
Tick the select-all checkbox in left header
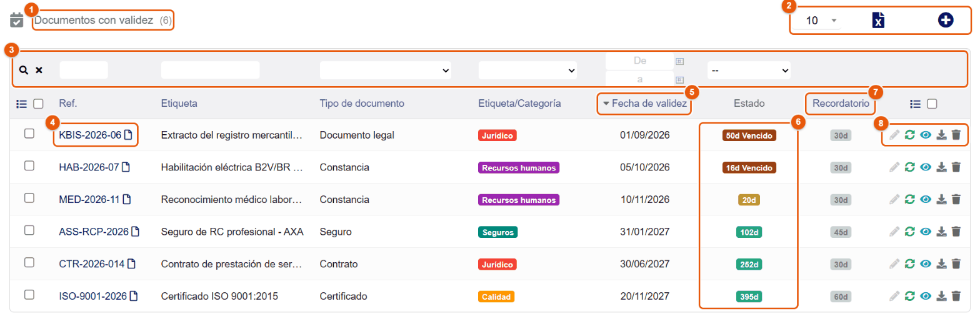pos(38,104)
